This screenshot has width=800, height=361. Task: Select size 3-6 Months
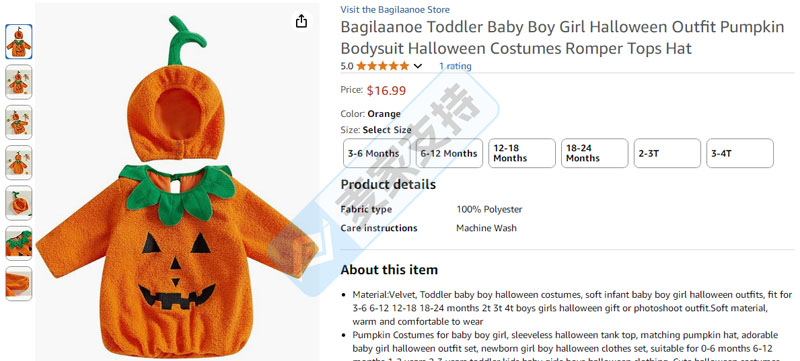[x=377, y=153]
